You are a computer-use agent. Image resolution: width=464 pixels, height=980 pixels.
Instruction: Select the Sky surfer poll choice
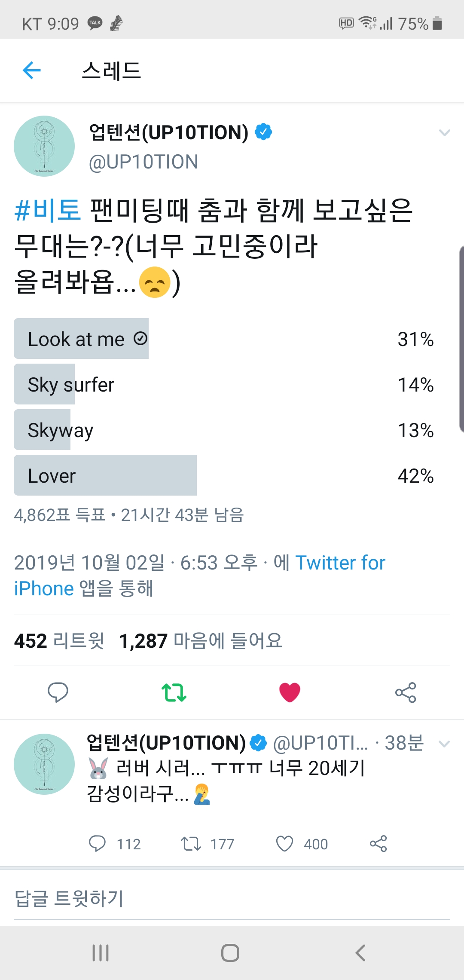coord(71,384)
